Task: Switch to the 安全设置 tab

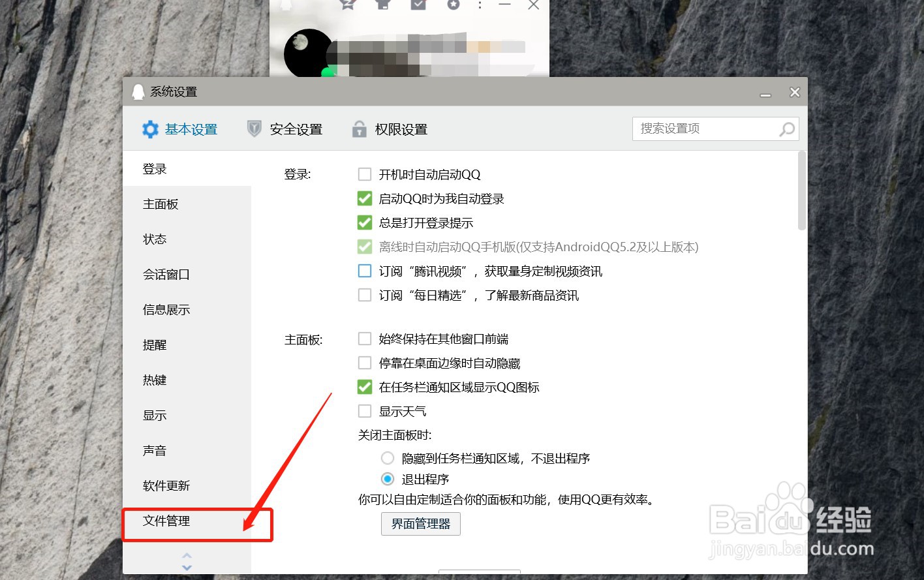Action: (285, 129)
